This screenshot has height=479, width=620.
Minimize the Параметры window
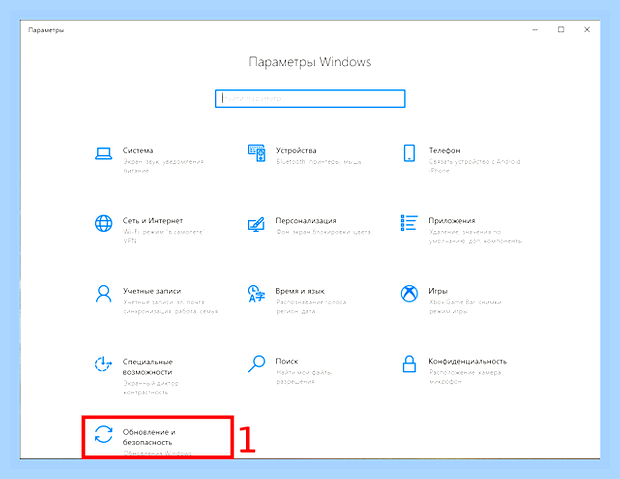coord(535,30)
